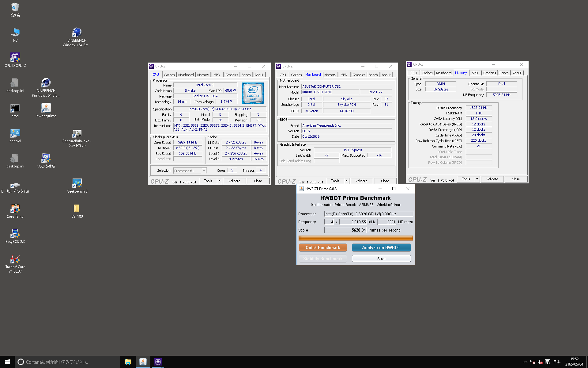
Task: Click Validate in Memory window
Action: (x=492, y=179)
